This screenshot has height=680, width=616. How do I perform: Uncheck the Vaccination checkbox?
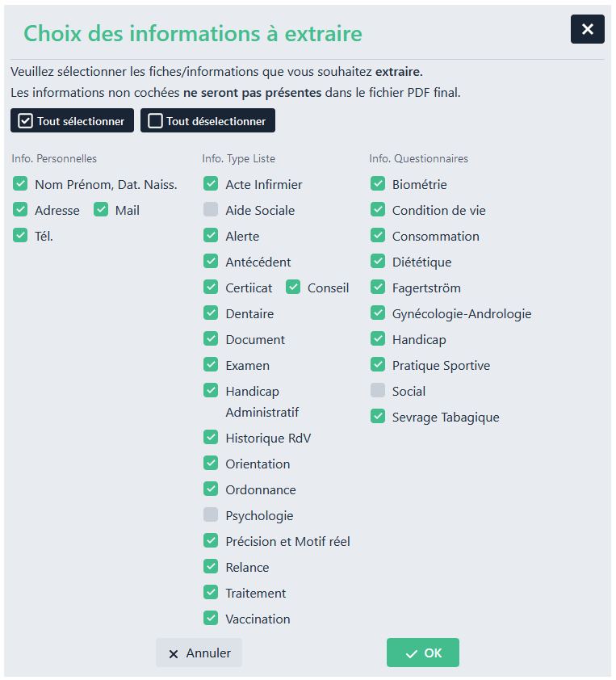[x=211, y=619]
